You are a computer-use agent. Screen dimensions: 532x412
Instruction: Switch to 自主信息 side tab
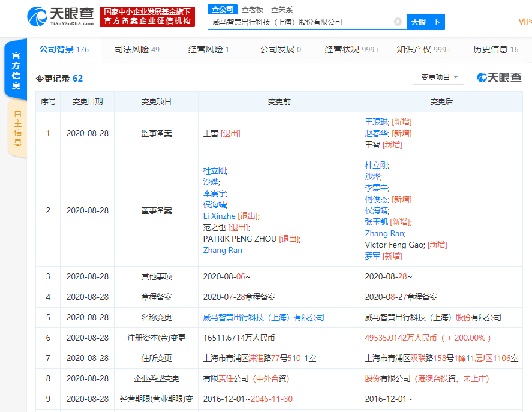17,128
